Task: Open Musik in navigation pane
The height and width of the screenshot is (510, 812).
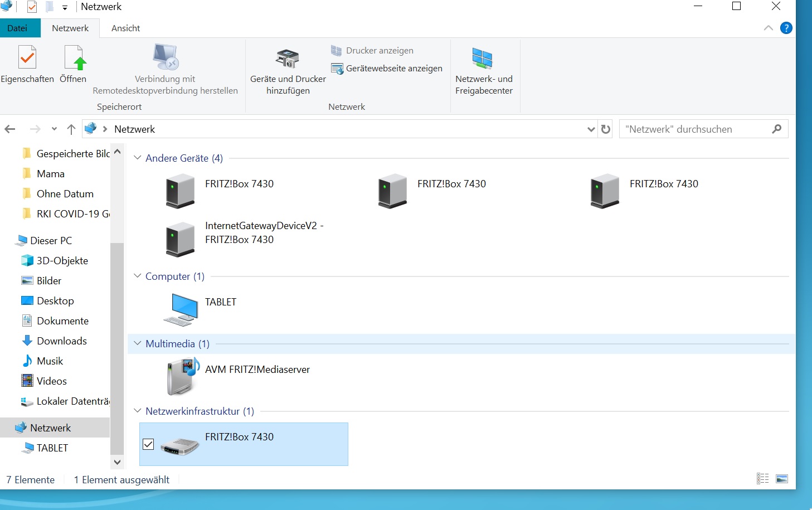Action: [x=42, y=361]
